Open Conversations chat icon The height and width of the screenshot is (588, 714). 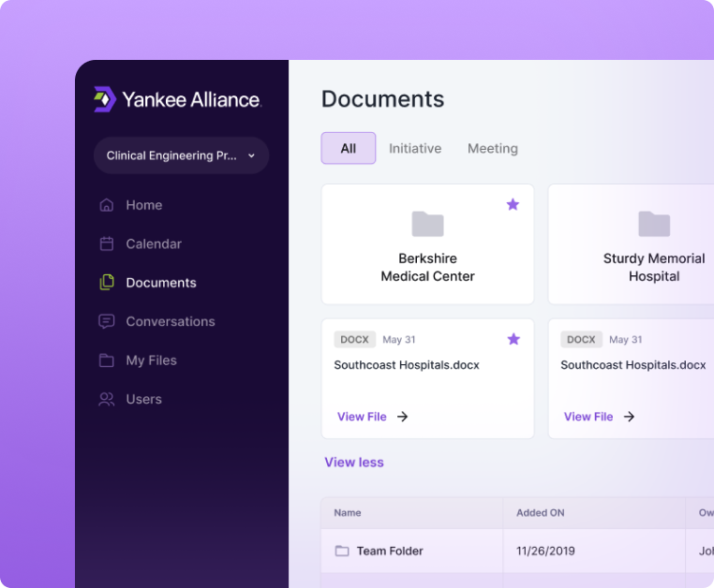(107, 321)
